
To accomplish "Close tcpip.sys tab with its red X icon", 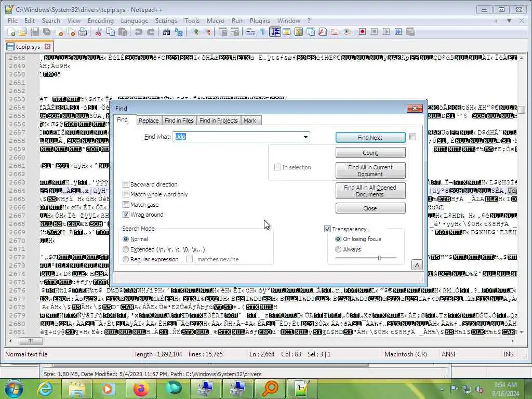I will [48, 46].
